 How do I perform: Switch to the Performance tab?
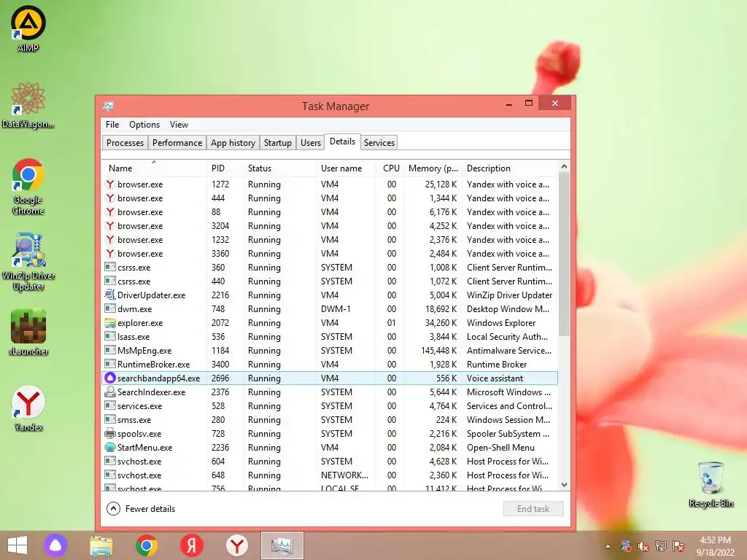[177, 143]
